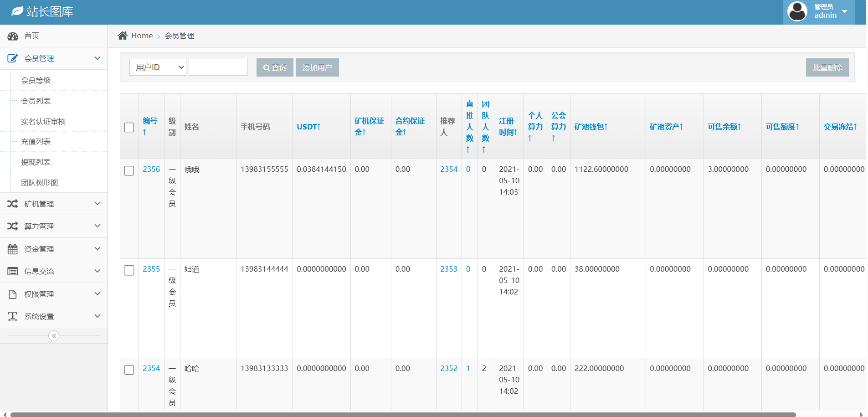Click the edit icon beside 会员管理

pyautogui.click(x=13, y=58)
